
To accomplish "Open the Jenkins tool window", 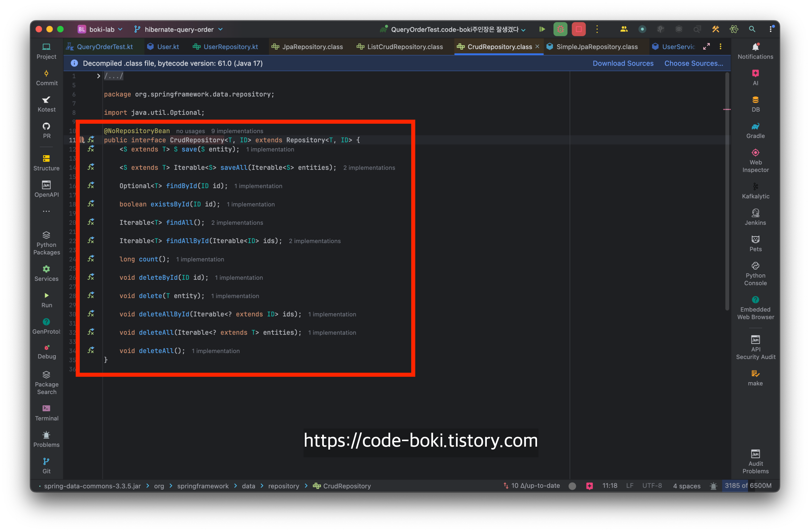I will coord(755,217).
